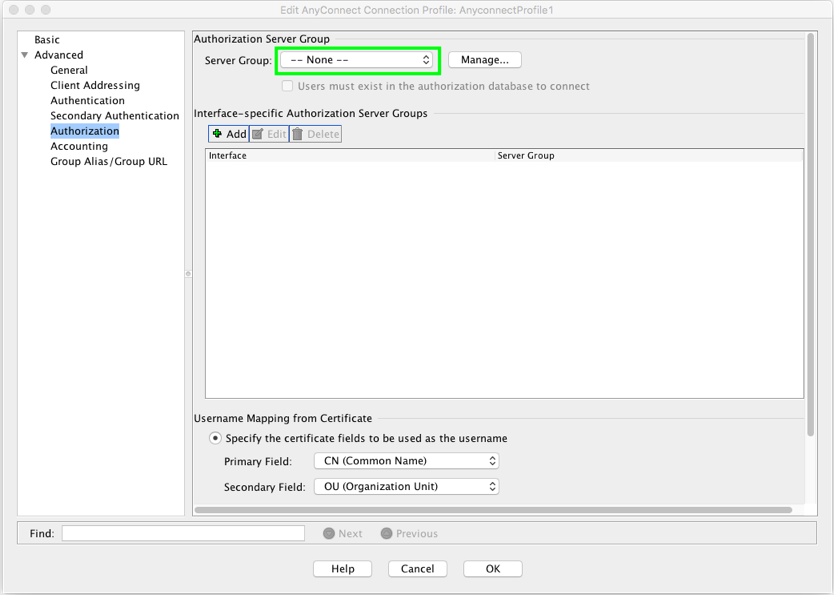Open the Primary Field dropdown
Viewport: 834px width, 595px height.
[406, 461]
